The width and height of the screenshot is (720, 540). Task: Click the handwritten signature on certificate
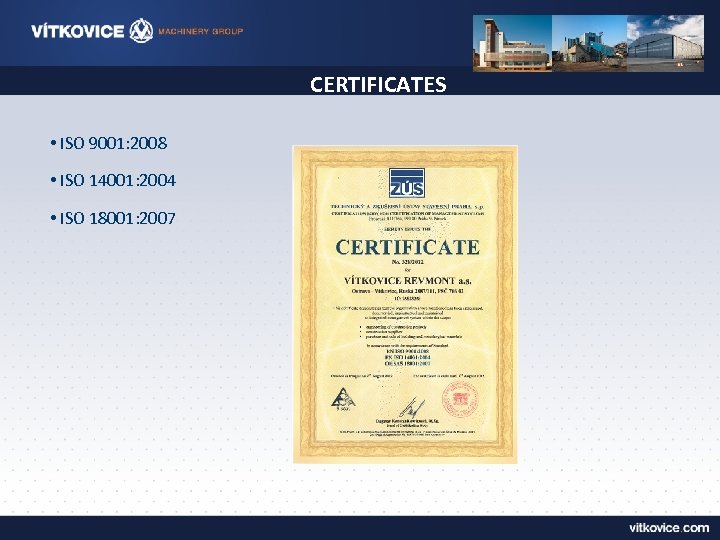412,407
